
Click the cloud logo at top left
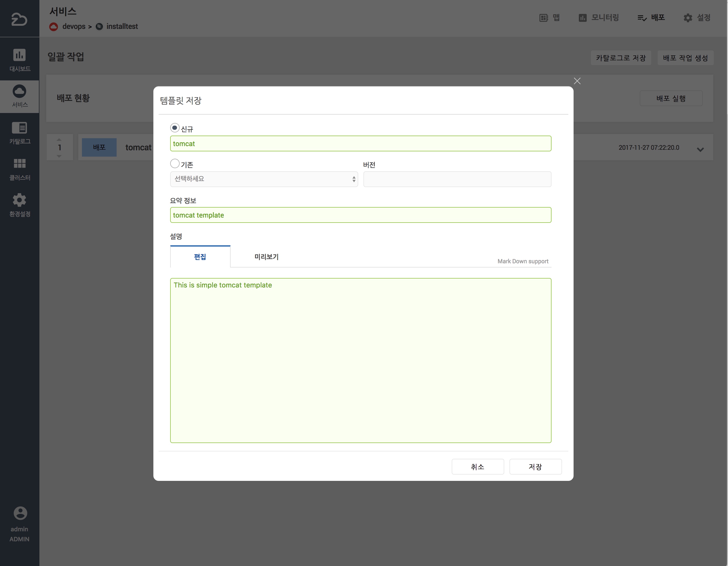[19, 19]
